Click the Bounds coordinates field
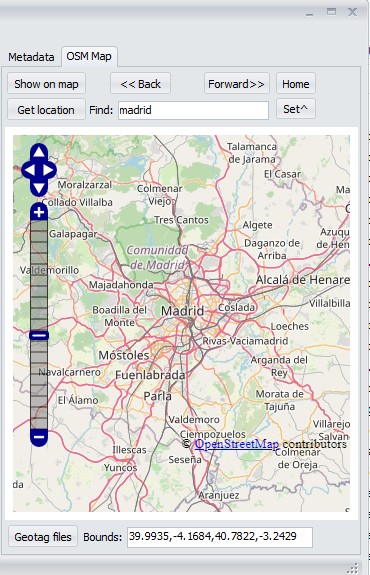This screenshot has height=575, width=370. 220,537
